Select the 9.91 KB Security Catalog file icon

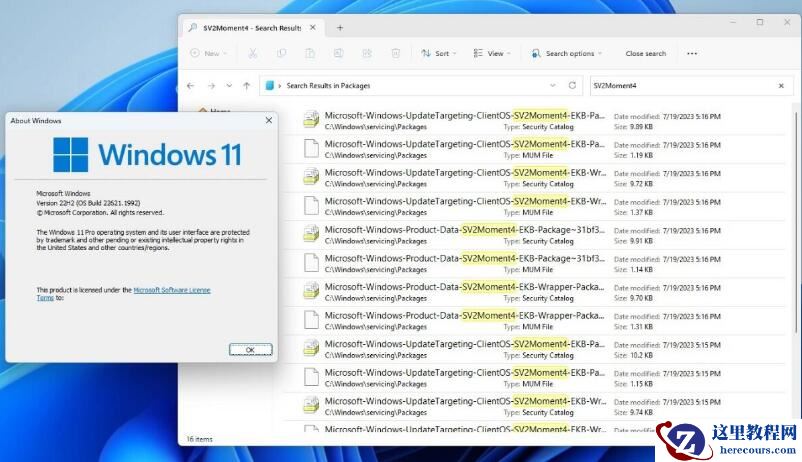(311, 234)
